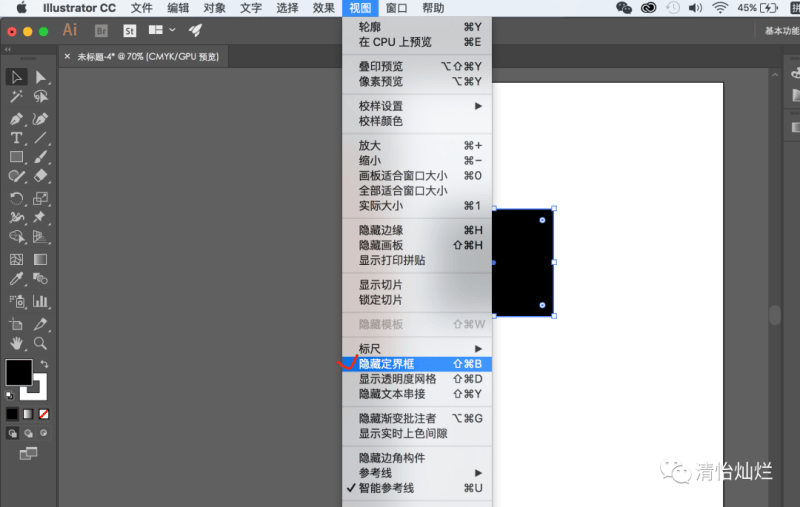Expand the 标尺 submenu
This screenshot has height=507, width=800.
click(x=417, y=349)
